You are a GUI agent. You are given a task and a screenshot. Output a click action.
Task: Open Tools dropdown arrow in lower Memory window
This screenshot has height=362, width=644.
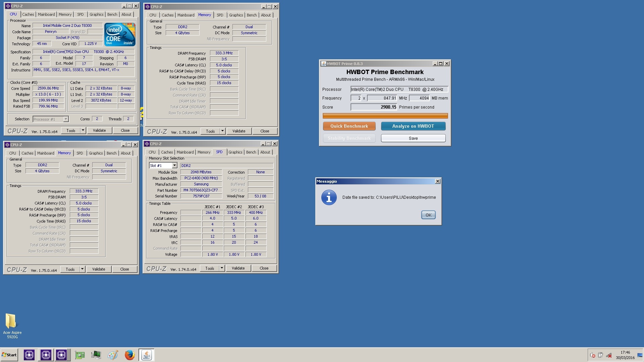82,269
